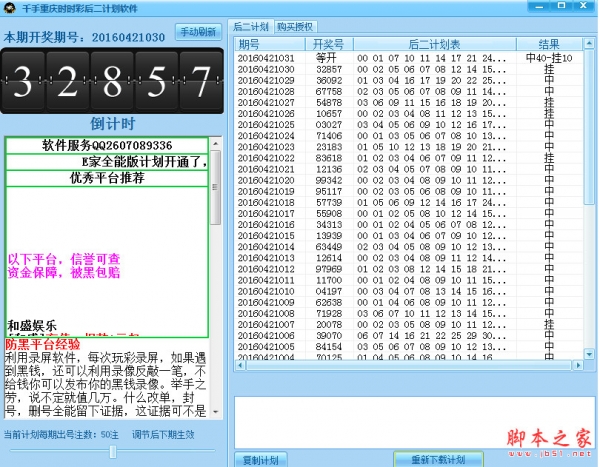Click the 防黑平台经验 red heading
This screenshot has height=467, width=600.
(x=42, y=344)
